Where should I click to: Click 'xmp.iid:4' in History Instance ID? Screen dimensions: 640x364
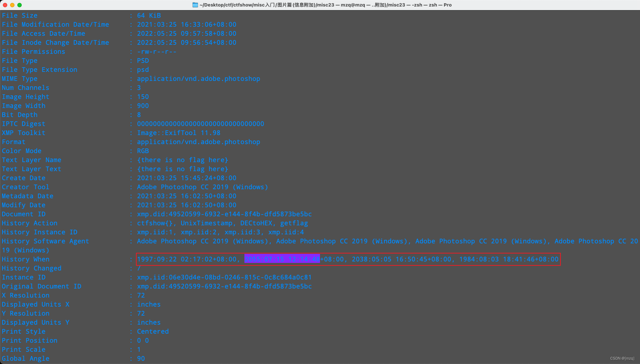click(286, 232)
